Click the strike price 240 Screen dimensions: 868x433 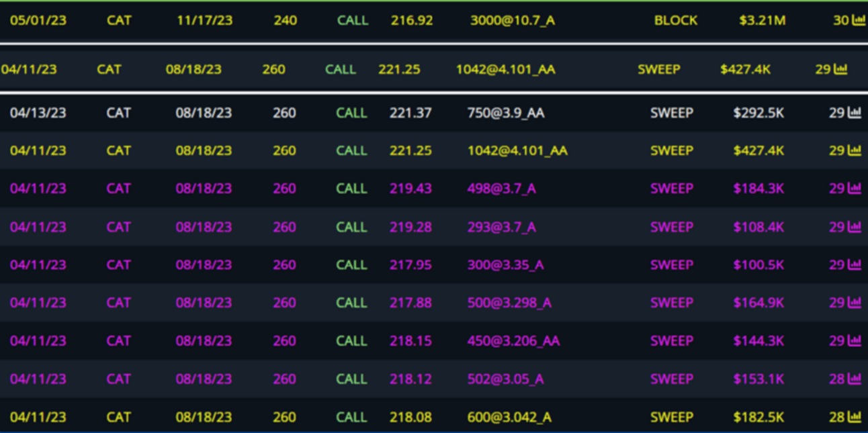coord(286,20)
